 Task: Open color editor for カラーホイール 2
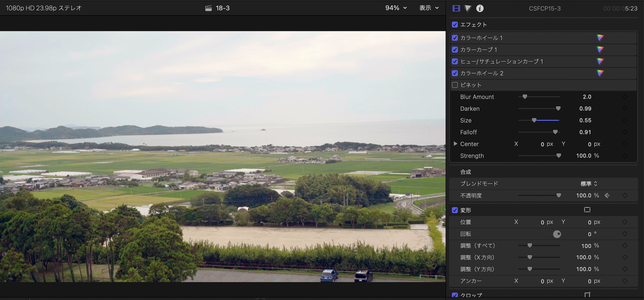point(600,73)
